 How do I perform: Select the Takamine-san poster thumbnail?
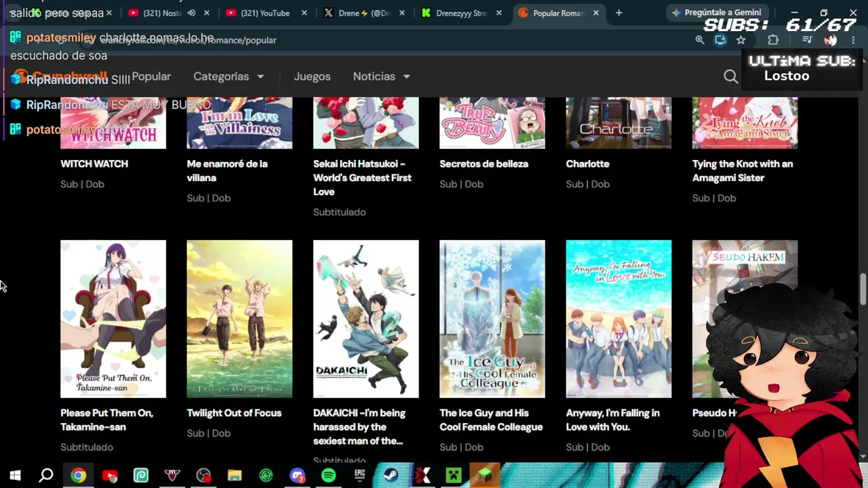coord(113,319)
